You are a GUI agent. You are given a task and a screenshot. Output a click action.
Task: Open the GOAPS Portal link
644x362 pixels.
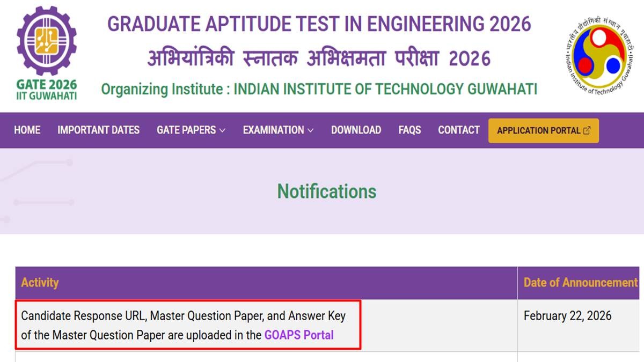point(299,335)
